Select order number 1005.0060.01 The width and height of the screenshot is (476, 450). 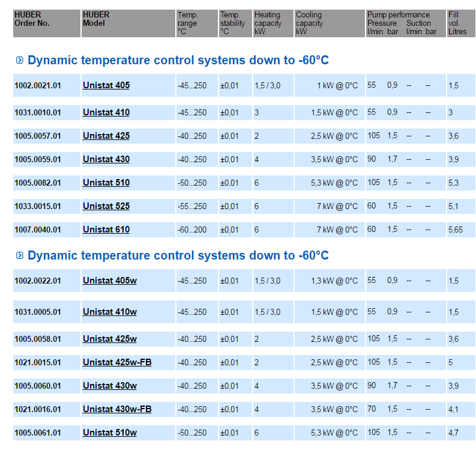click(x=38, y=386)
